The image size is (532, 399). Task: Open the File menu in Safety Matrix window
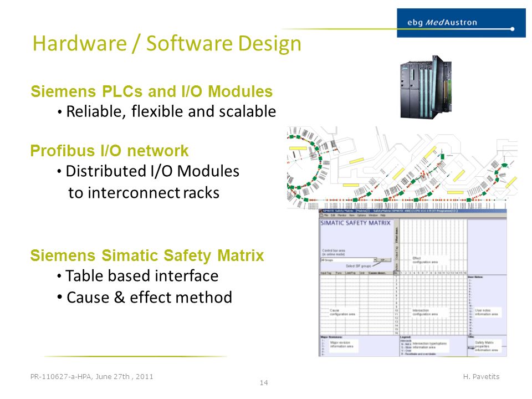pyautogui.click(x=326, y=215)
